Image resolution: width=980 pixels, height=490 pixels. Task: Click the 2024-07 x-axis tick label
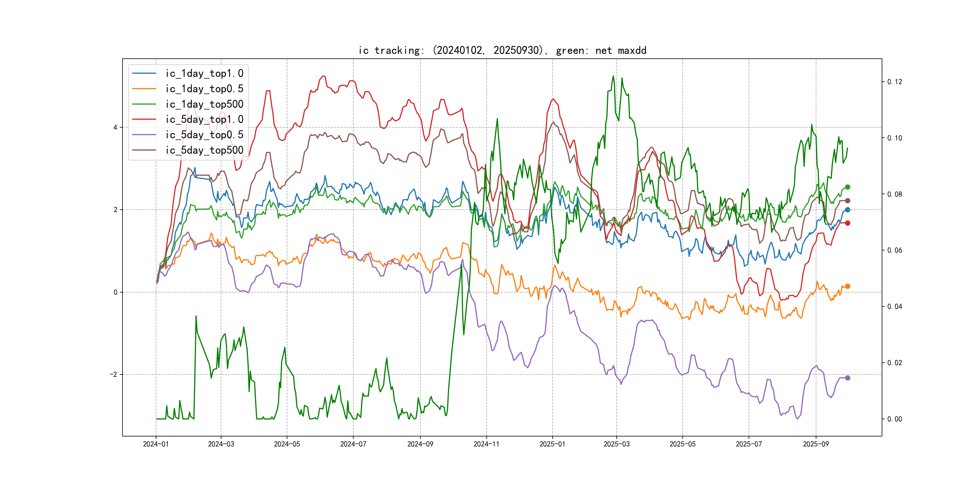(353, 444)
